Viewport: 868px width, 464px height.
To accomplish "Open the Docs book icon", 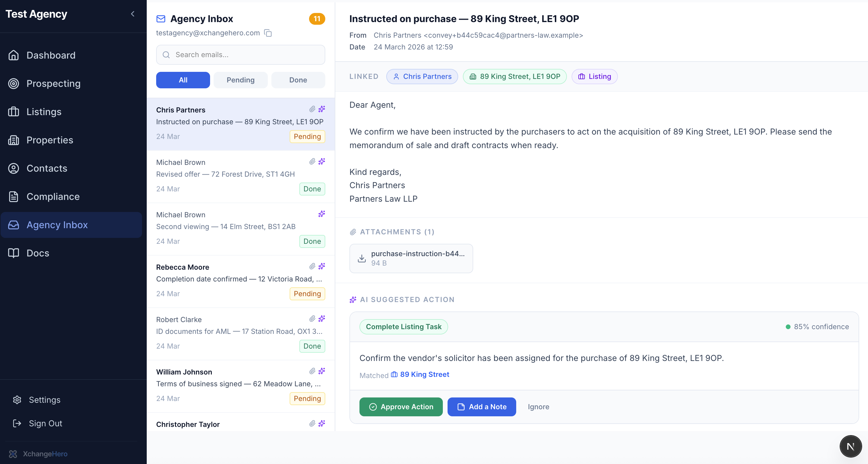I will click(x=14, y=253).
